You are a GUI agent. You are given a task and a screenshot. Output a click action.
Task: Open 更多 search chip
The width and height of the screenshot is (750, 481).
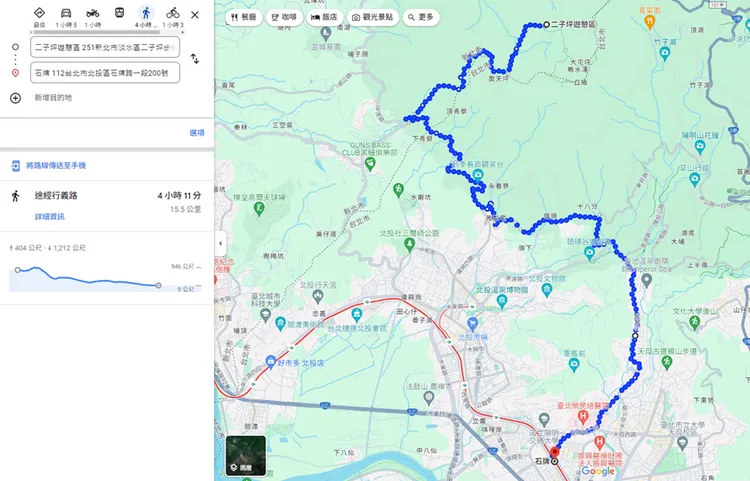[x=421, y=17]
